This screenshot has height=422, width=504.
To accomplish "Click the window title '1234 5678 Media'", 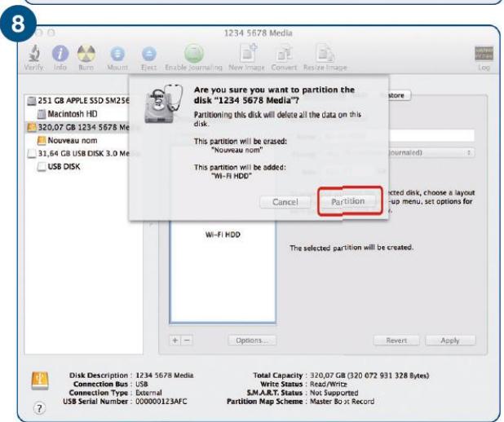I will coord(258,33).
